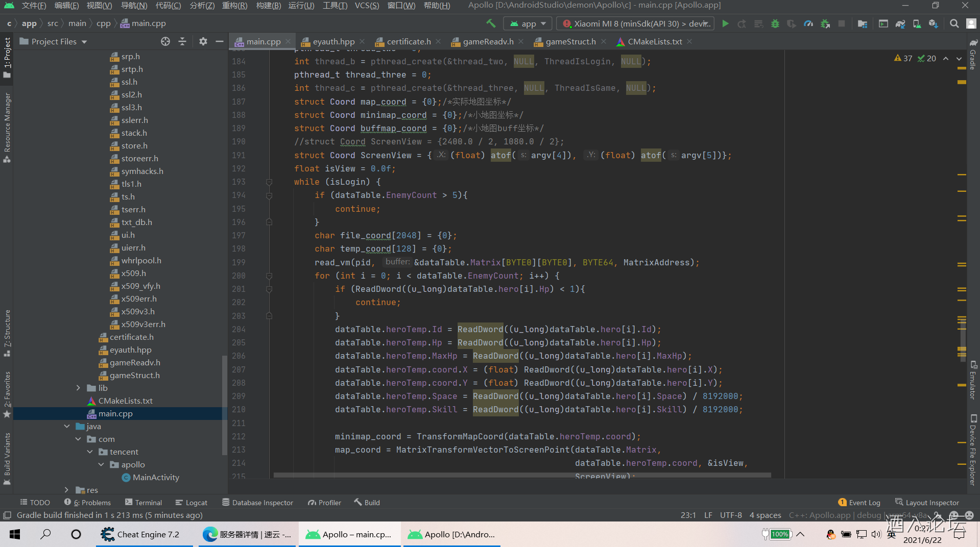This screenshot has height=547, width=980.
Task: Switch to the CMakeLists.txt tab
Action: pyautogui.click(x=654, y=41)
